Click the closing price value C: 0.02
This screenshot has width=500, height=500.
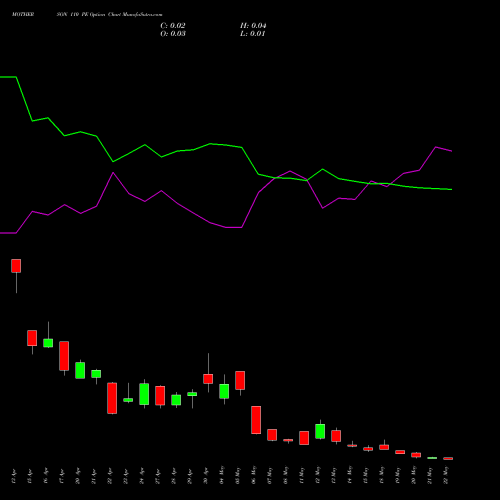[173, 26]
